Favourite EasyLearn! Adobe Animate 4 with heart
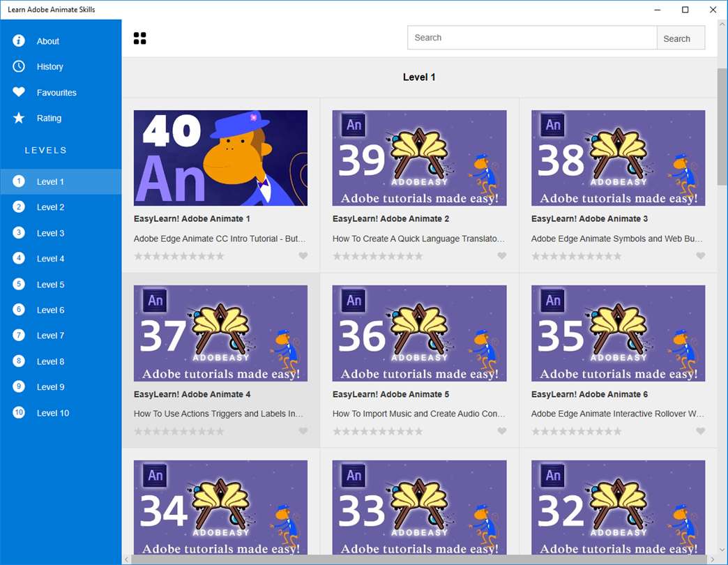 pyautogui.click(x=303, y=431)
